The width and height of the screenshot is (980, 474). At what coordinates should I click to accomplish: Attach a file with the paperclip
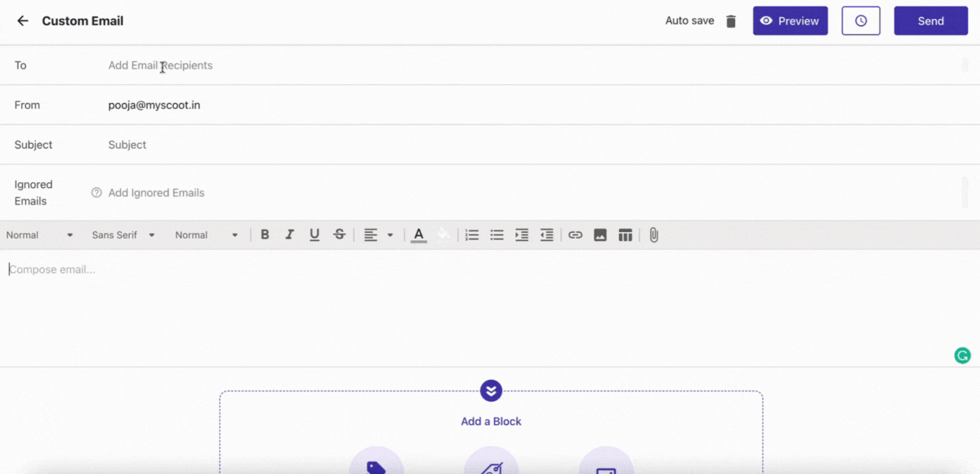pyautogui.click(x=653, y=235)
